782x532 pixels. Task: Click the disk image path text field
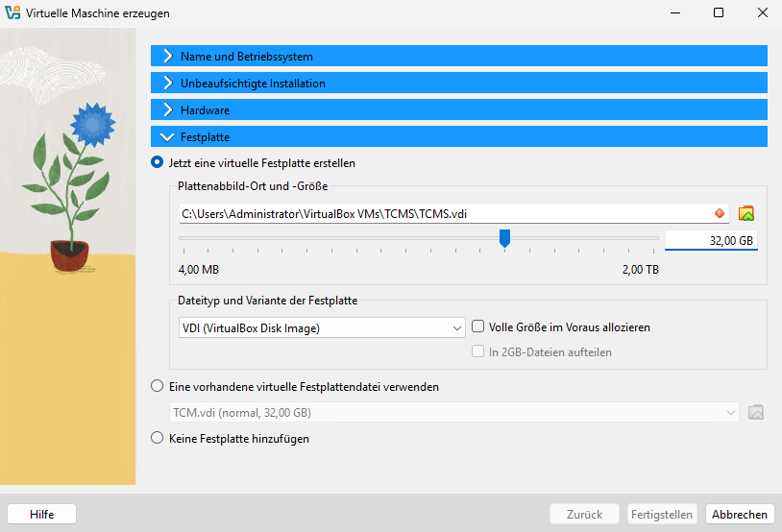tap(442, 213)
